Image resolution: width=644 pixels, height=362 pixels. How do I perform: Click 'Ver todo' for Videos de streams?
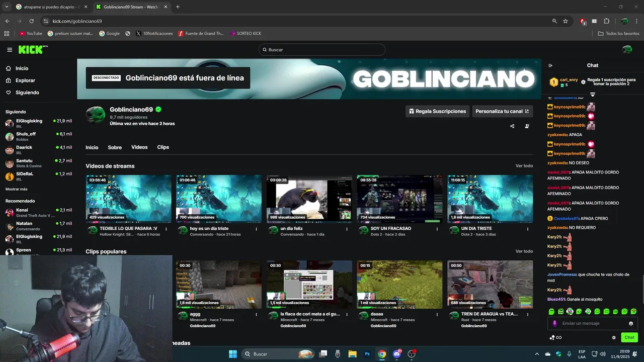coord(524,166)
